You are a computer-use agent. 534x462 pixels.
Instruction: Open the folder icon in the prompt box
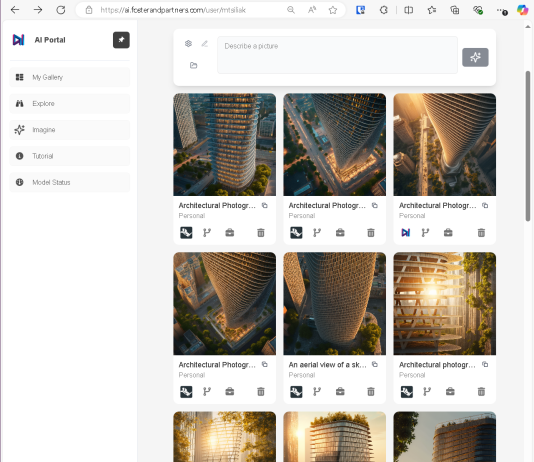pos(193,65)
